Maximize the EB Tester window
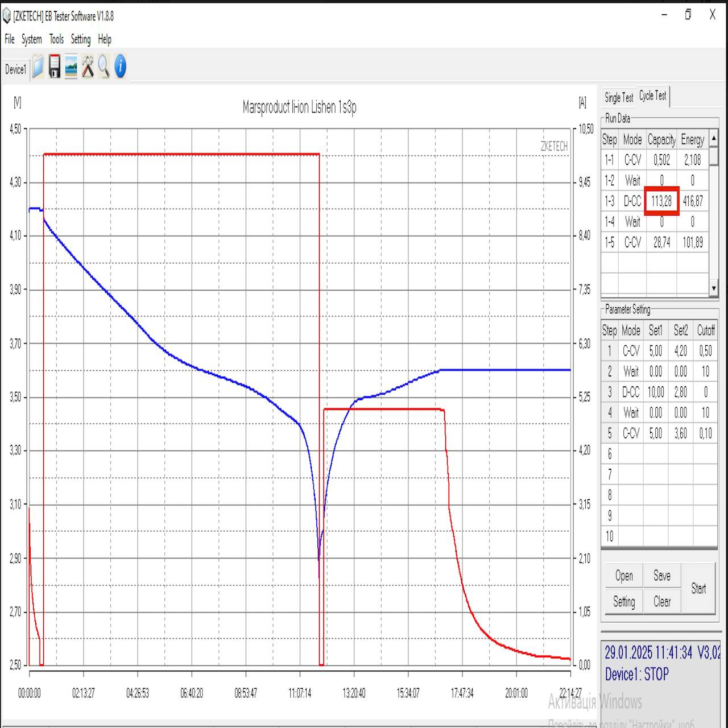Image resolution: width=728 pixels, height=728 pixels. click(x=688, y=15)
